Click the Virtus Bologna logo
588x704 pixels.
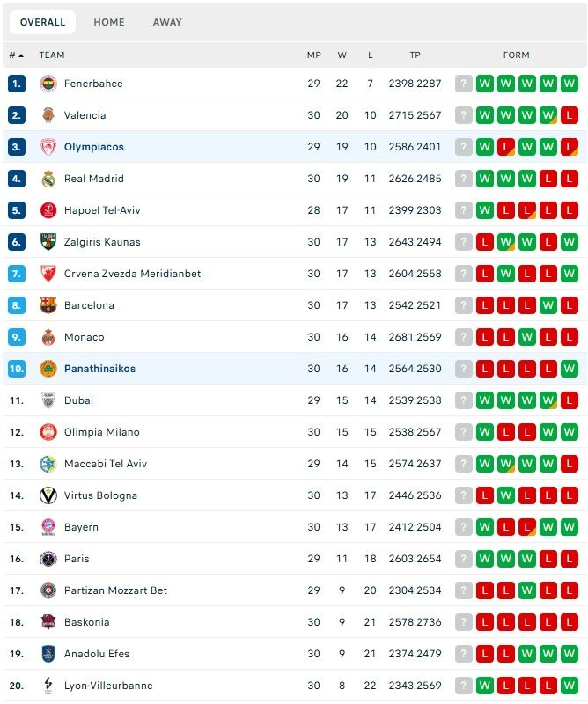pyautogui.click(x=48, y=495)
